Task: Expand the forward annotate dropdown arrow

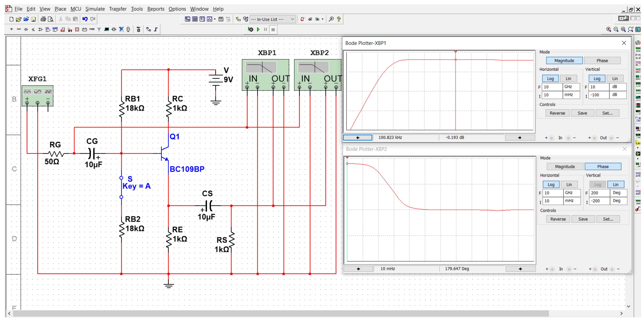Action: (x=323, y=19)
